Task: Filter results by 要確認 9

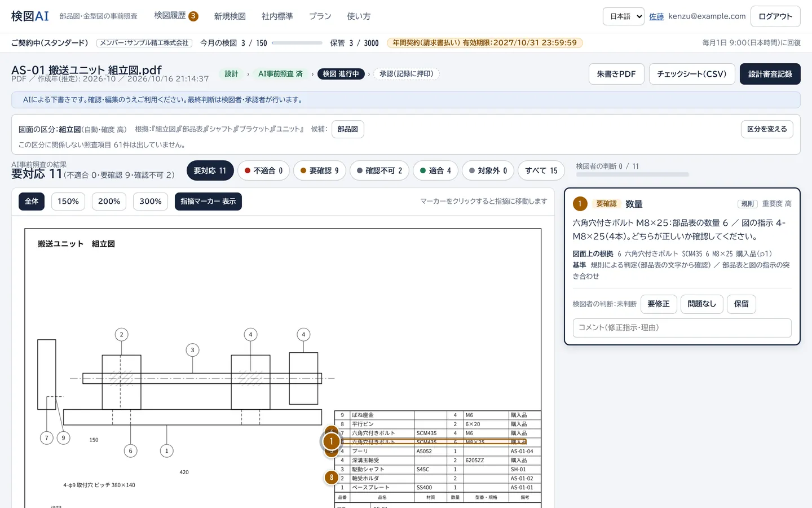Action: tap(320, 170)
